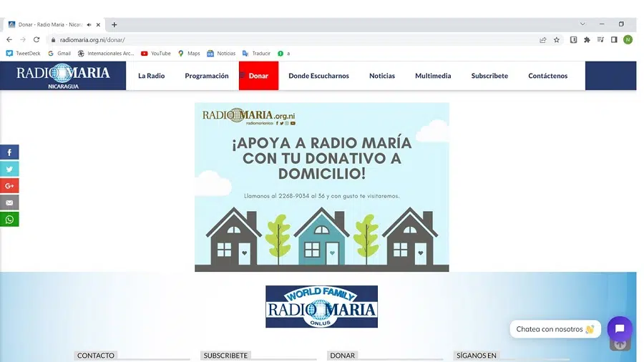Click the share page icon in address bar

(543, 40)
